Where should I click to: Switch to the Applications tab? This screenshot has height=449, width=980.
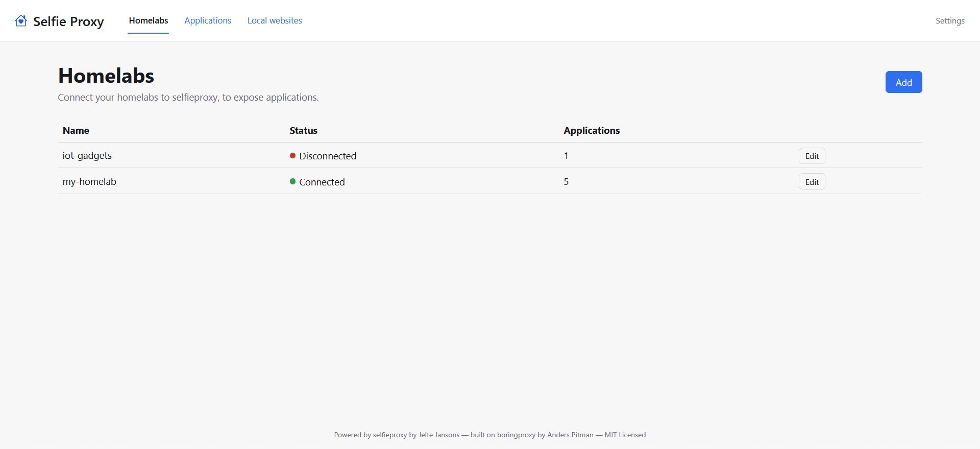[x=208, y=20]
